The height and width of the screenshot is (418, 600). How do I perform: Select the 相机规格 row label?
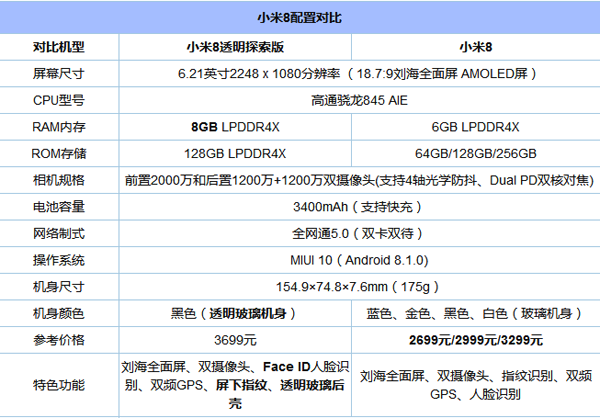point(59,180)
